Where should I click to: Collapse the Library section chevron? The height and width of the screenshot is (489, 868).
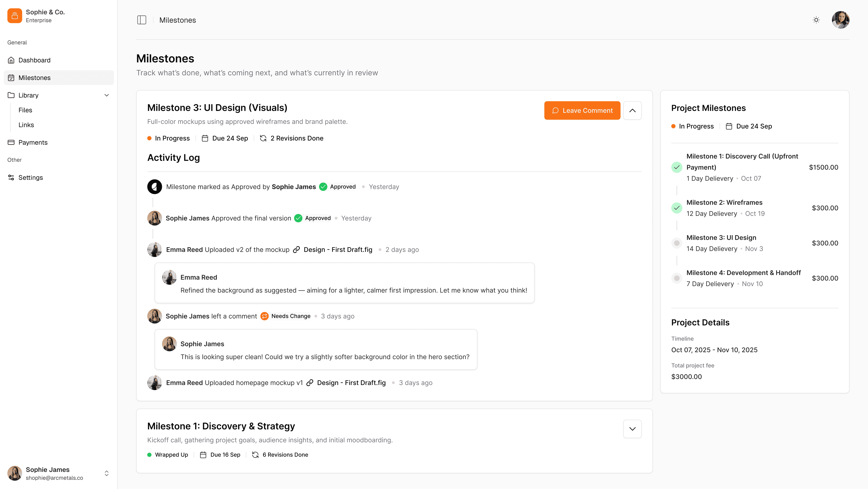tap(106, 95)
